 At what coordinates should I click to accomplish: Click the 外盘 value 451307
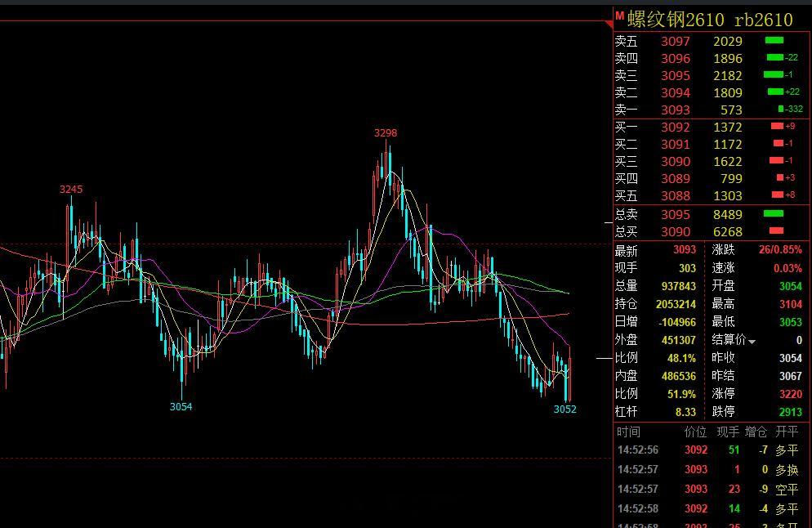click(678, 340)
